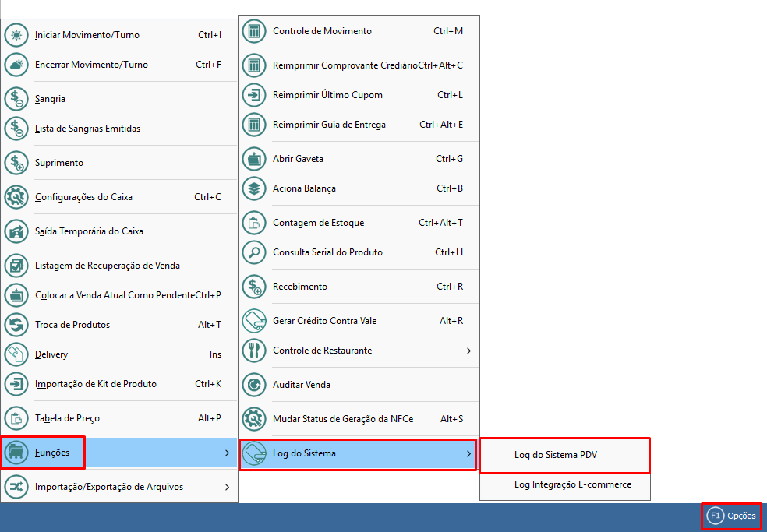Click the Consulta Serial do Produto magnifier icon

click(254, 252)
